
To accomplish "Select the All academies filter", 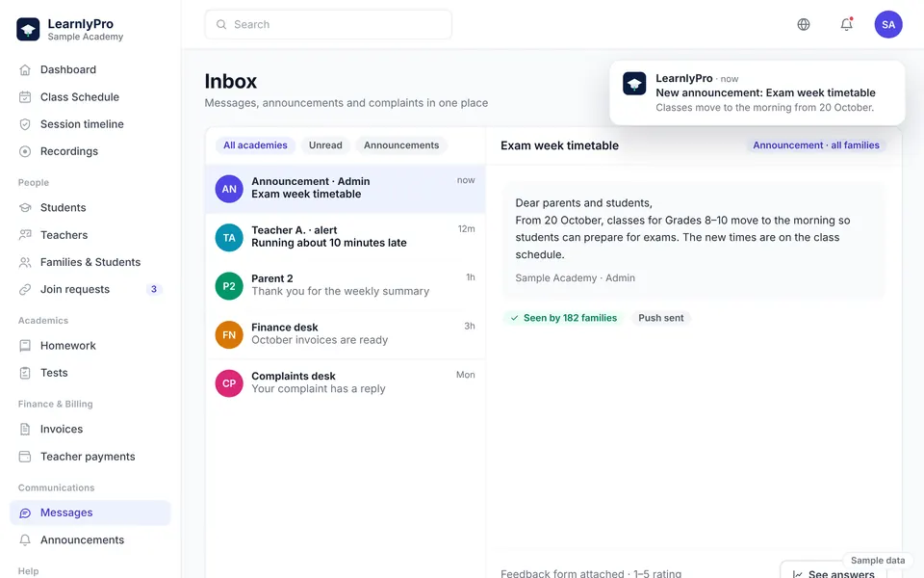I will [x=255, y=145].
